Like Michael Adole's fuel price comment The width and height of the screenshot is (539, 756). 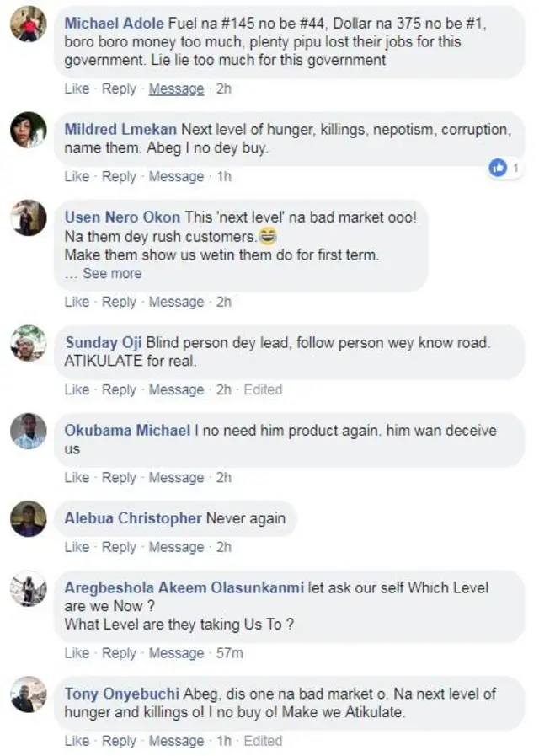pyautogui.click(x=77, y=88)
